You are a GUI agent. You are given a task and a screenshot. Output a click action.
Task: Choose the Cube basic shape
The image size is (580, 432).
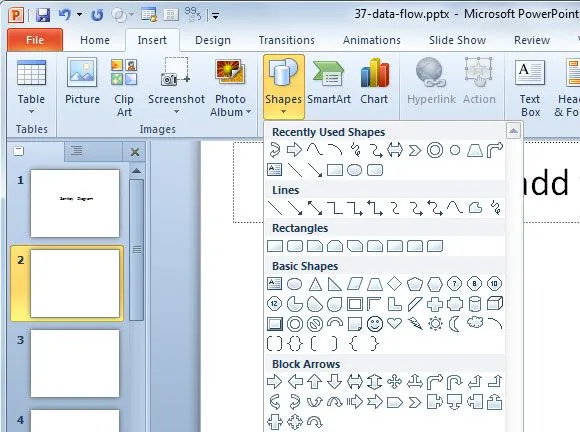(x=495, y=304)
